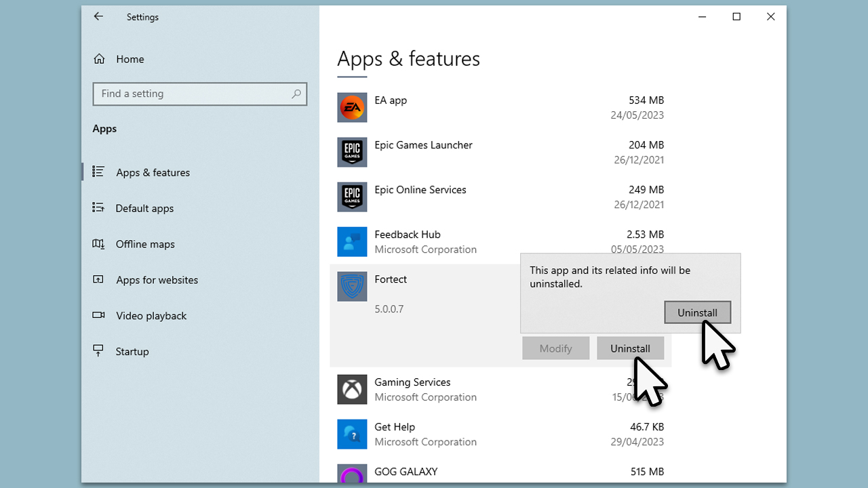Click the Feedback Hub icon
The height and width of the screenshot is (488, 868).
pos(352,242)
